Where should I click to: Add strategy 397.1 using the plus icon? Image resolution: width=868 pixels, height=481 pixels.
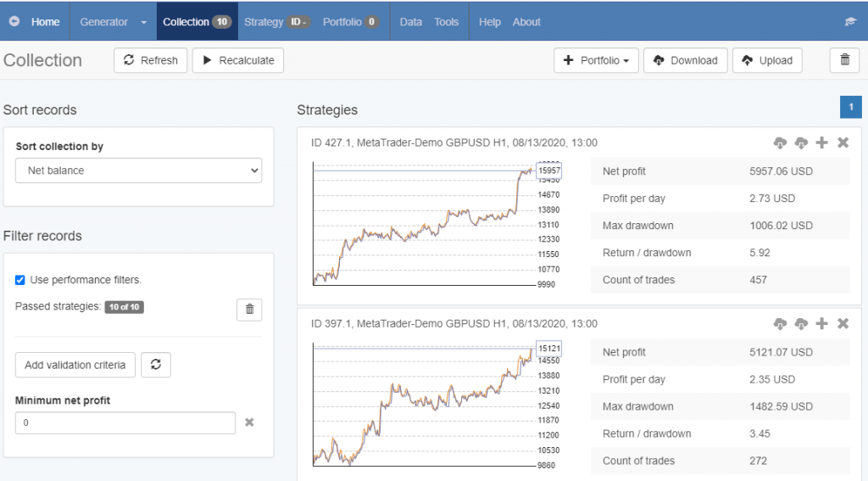coord(821,324)
